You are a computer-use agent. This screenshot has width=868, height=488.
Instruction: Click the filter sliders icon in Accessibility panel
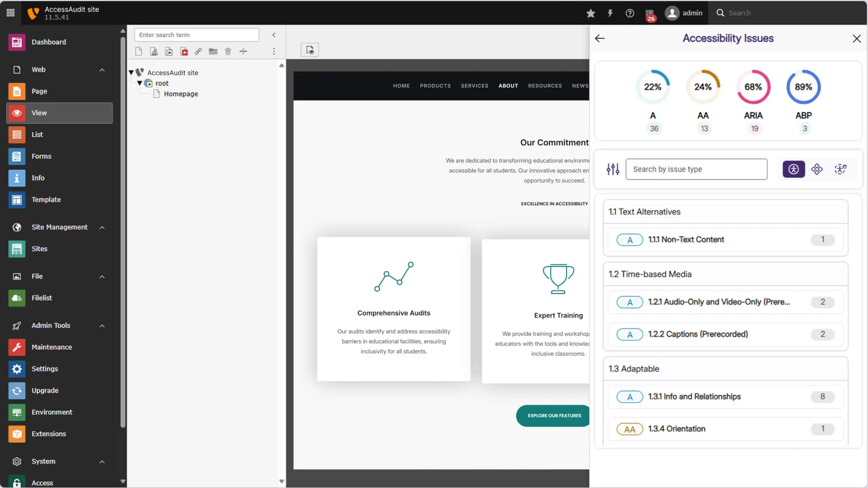click(x=613, y=169)
